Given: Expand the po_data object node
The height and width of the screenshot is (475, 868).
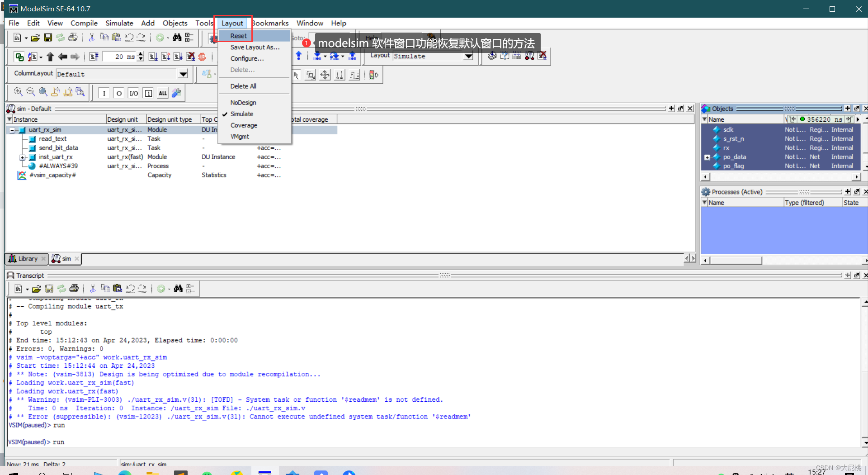Looking at the screenshot, I should click(707, 157).
